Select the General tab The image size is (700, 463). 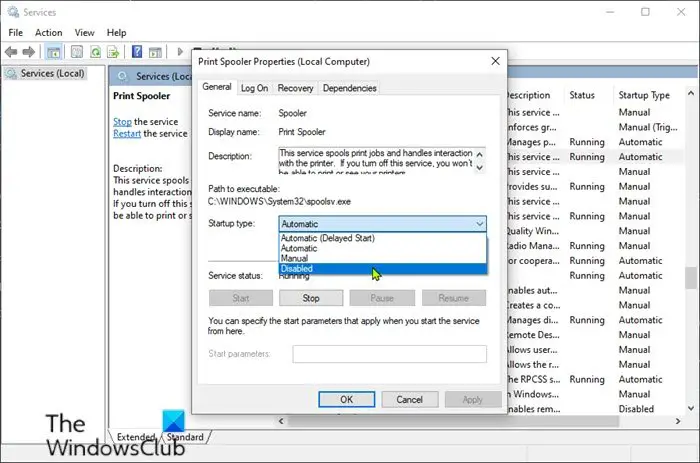coord(217,87)
